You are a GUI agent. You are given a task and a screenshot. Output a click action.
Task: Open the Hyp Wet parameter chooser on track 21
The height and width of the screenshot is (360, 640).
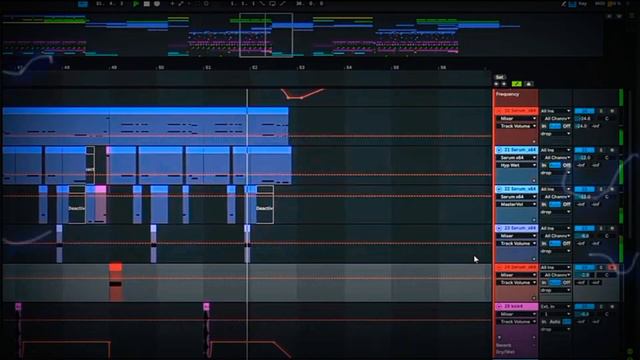[516, 165]
